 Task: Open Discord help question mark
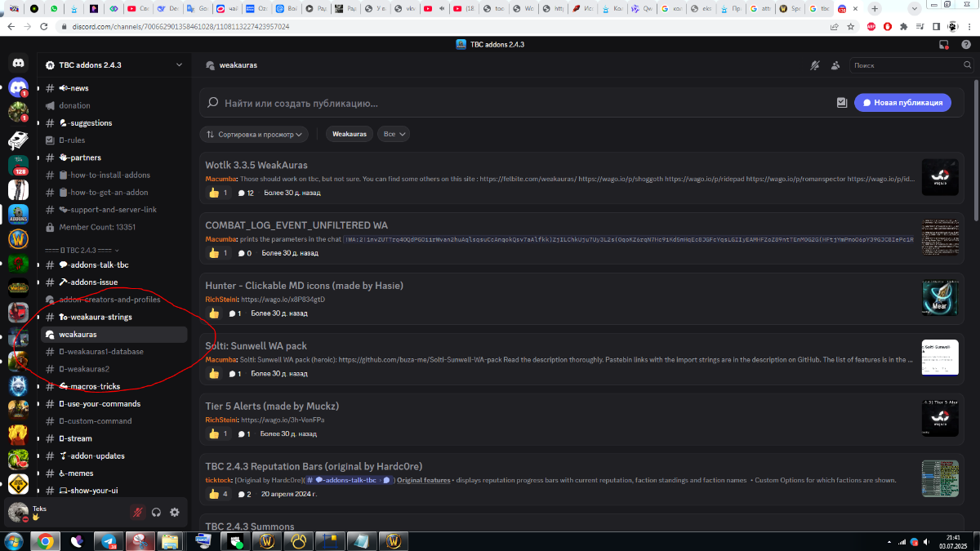pos(966,45)
